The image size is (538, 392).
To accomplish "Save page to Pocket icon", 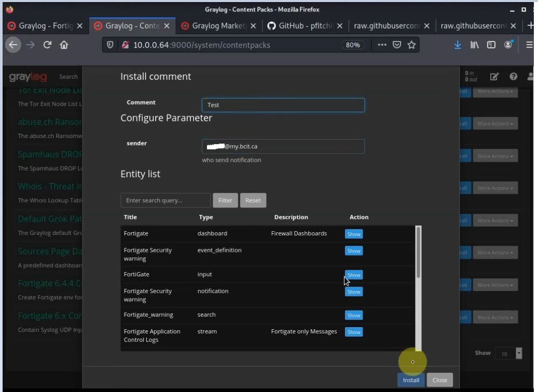I will pyautogui.click(x=397, y=45).
